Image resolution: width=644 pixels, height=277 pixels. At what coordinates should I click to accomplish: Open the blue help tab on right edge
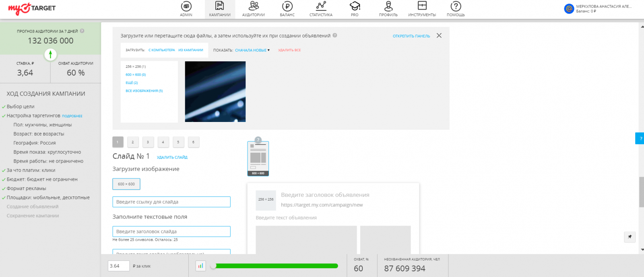tap(640, 138)
